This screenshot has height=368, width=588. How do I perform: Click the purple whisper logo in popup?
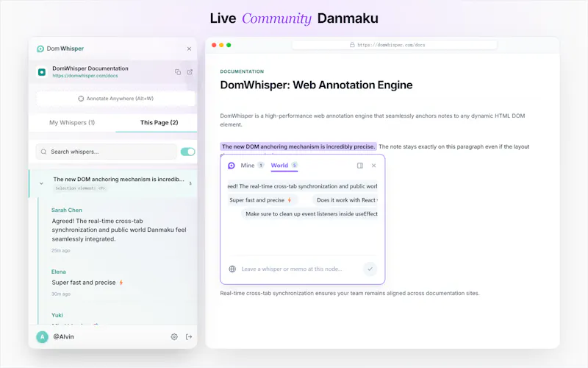(x=232, y=166)
